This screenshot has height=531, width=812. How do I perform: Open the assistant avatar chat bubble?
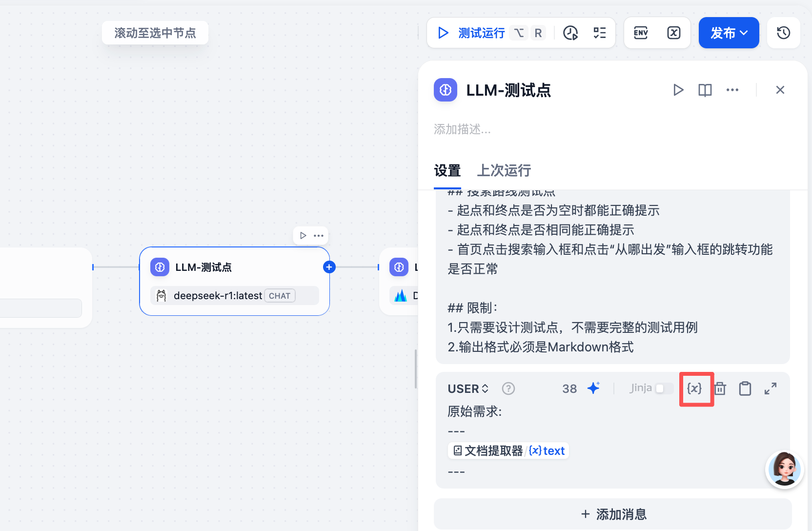(785, 470)
